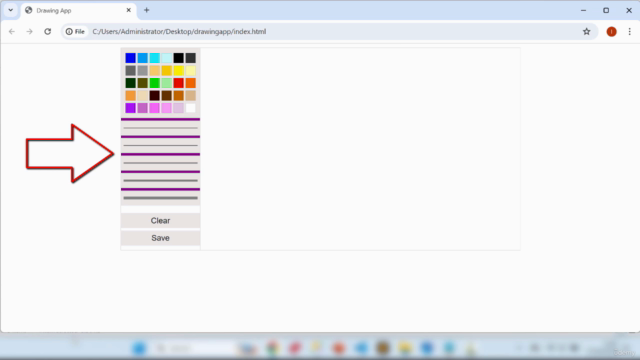Bookmark this page with the star icon
Image resolution: width=640 pixels, height=360 pixels.
pos(587,31)
